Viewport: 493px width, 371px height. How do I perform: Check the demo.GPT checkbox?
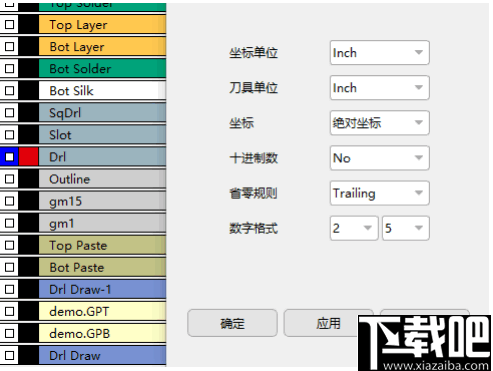9,311
